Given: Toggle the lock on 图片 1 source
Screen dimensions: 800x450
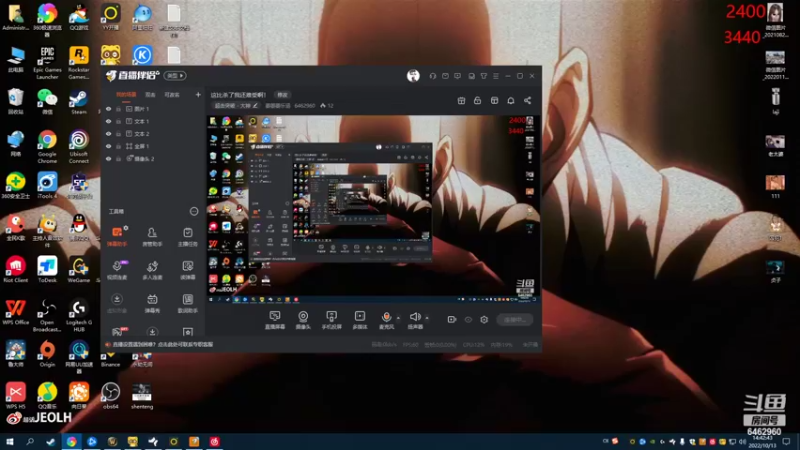Looking at the screenshot, I should click(x=118, y=109).
